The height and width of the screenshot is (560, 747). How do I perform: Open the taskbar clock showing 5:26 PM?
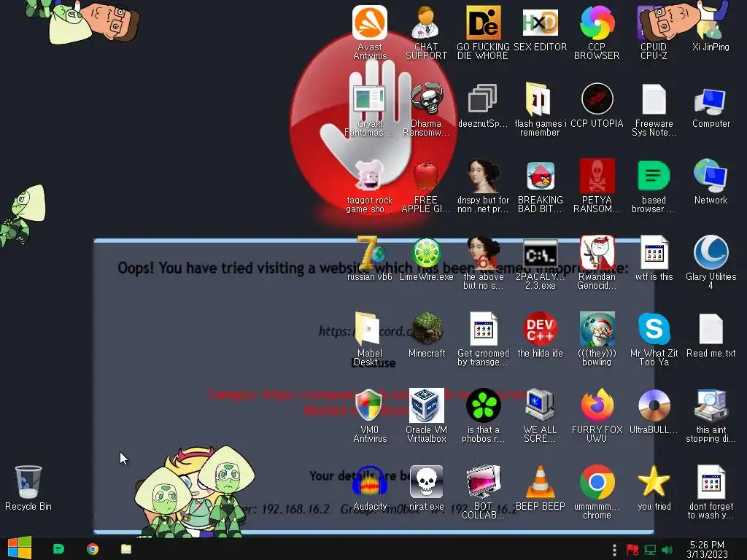pos(707,550)
